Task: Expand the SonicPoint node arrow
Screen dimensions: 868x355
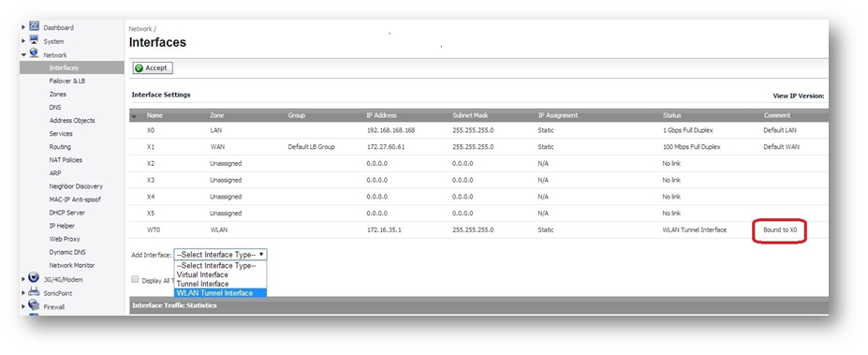Action: pos(23,293)
